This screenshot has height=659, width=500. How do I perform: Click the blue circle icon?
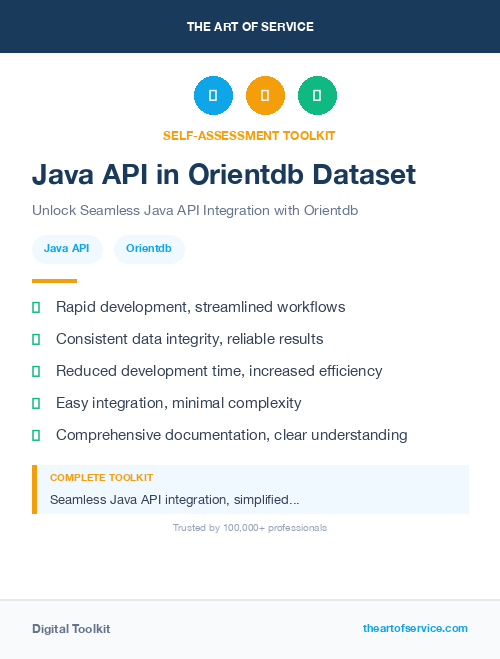pyautogui.click(x=213, y=95)
